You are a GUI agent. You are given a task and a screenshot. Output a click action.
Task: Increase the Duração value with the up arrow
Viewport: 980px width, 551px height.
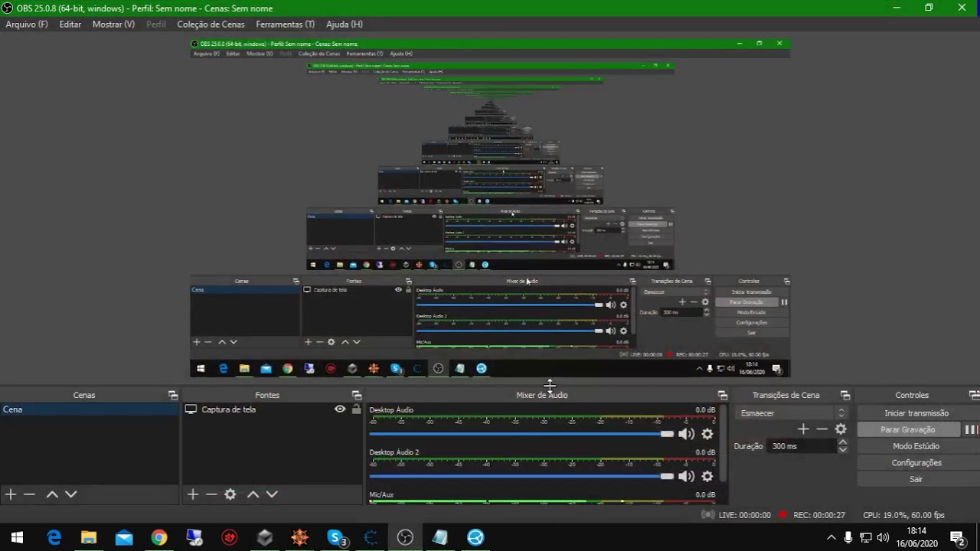pyautogui.click(x=842, y=442)
